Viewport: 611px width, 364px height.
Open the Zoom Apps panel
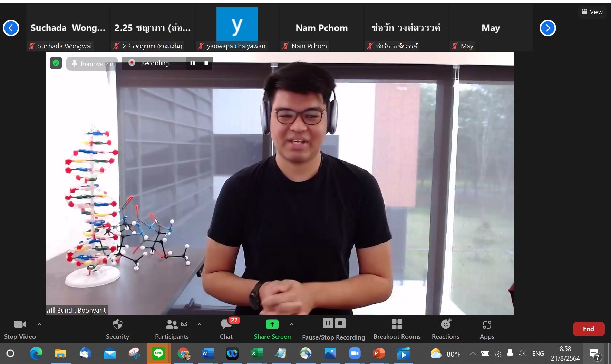[487, 329]
